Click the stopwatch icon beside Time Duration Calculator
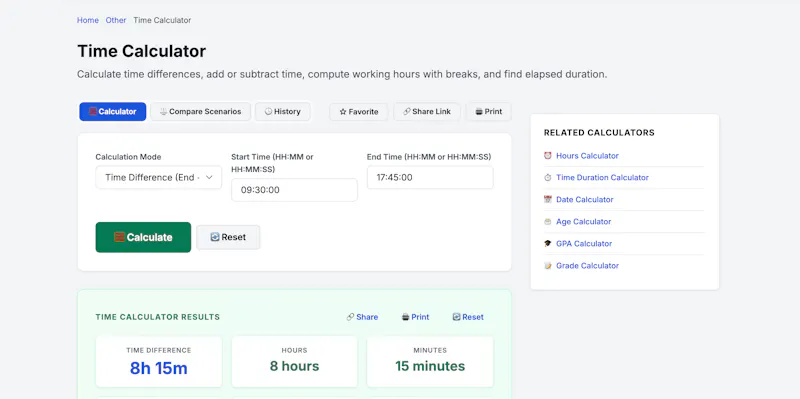 548,178
